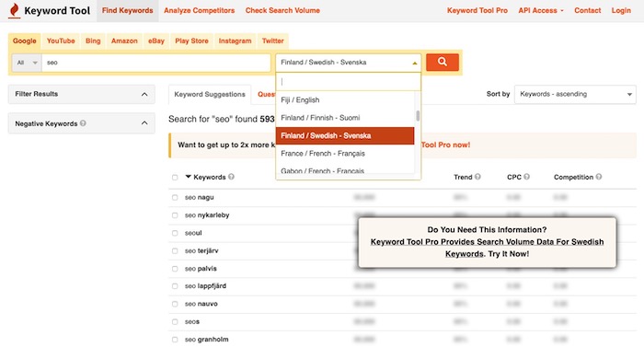This screenshot has height=347, width=644.
Task: Click the Tool Pro now! link
Action: pos(445,145)
